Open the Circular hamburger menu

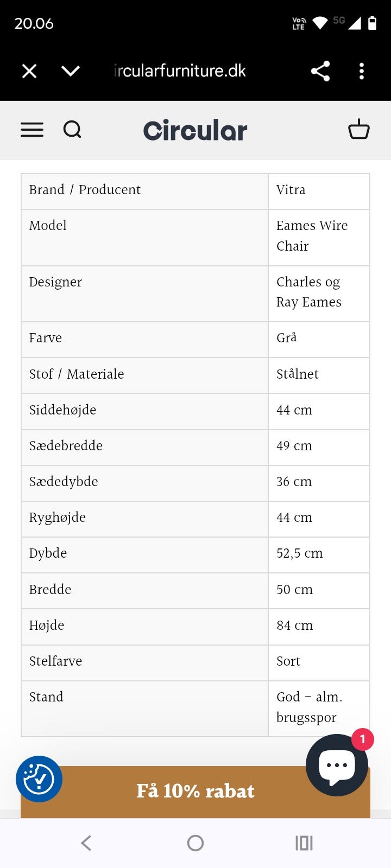[x=31, y=130]
